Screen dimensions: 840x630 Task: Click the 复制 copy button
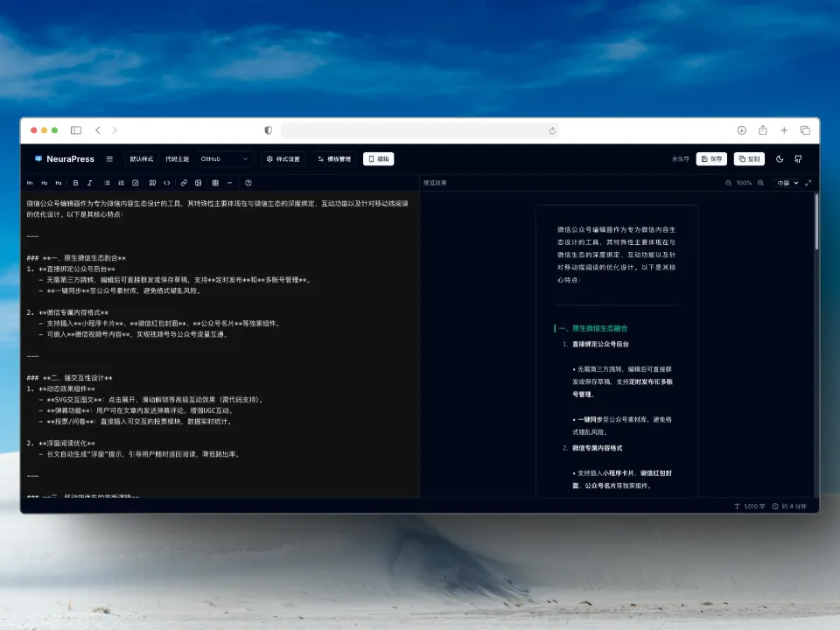[748, 159]
